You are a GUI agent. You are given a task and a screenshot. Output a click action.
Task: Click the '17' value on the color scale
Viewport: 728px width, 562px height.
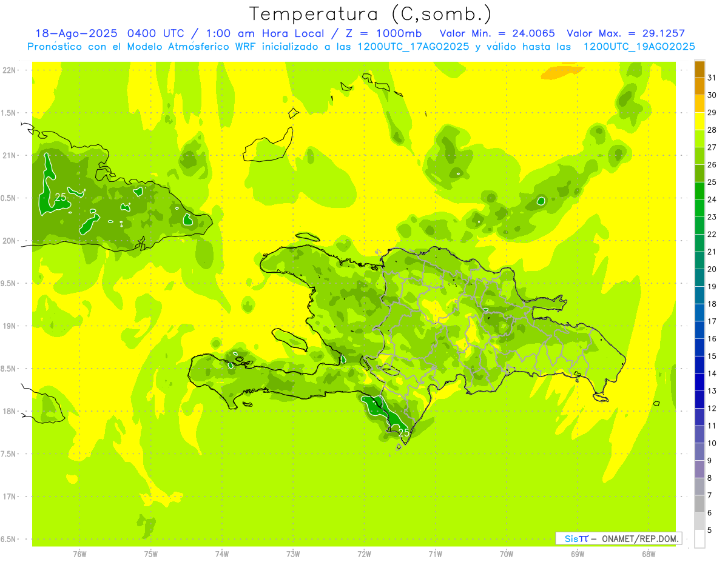tap(712, 321)
